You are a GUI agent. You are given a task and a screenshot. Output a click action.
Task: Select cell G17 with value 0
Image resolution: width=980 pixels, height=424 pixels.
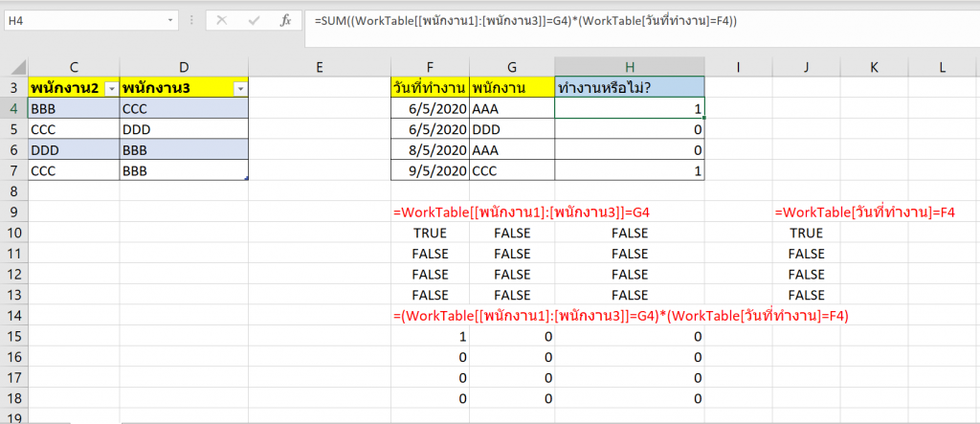pyautogui.click(x=512, y=378)
